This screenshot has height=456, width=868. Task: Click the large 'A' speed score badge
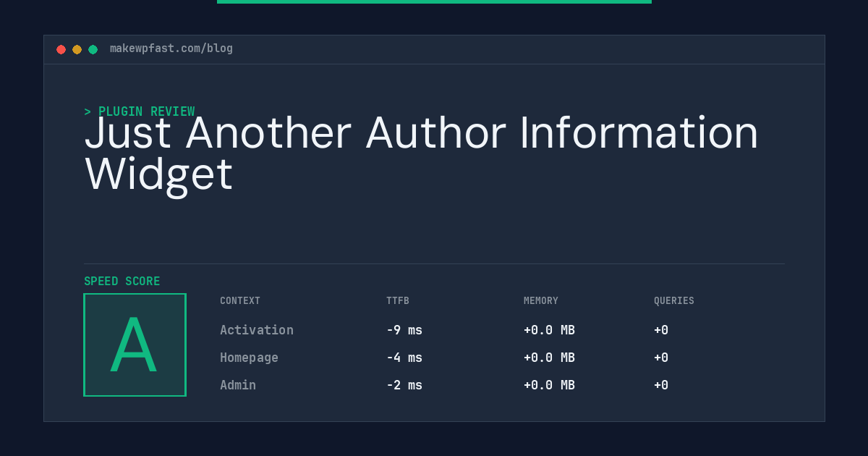135,345
